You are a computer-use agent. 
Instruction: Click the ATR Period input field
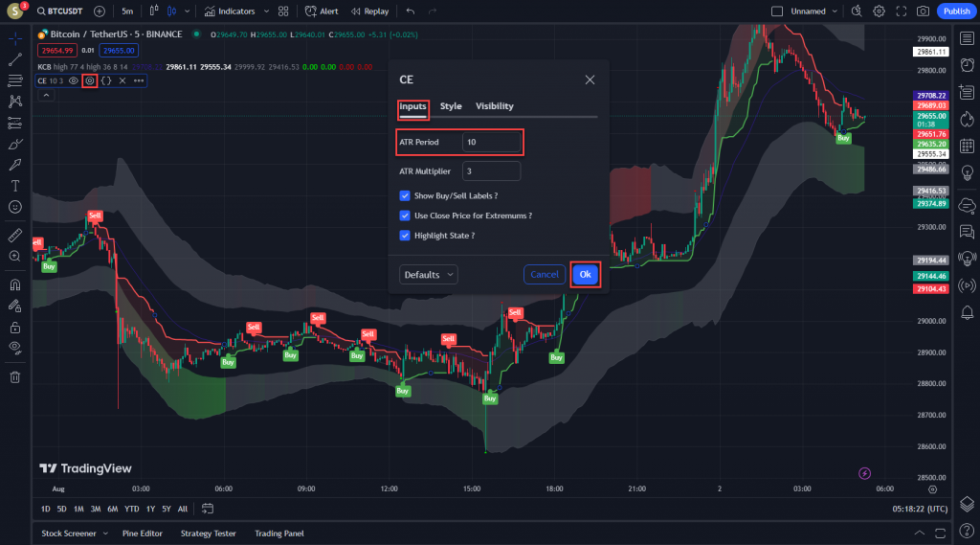[x=491, y=142]
